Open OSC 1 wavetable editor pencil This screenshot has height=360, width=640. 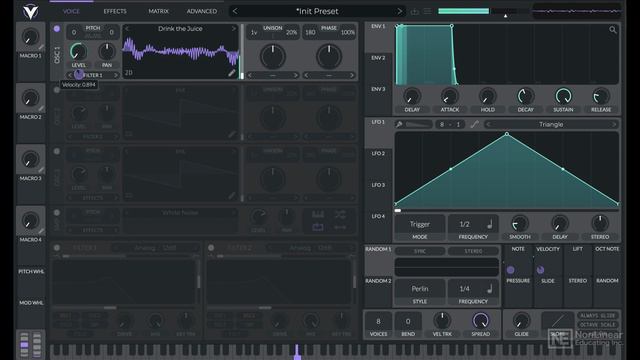(x=232, y=73)
